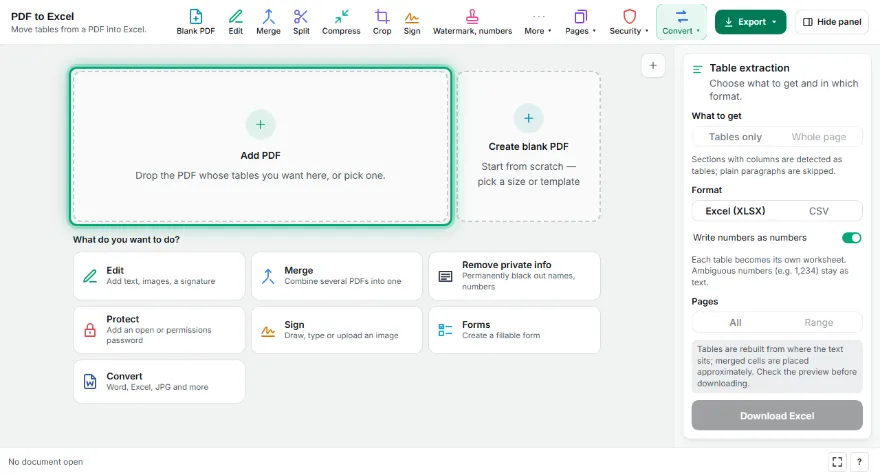
Task: Click the Table extraction panel icon
Action: 697,69
